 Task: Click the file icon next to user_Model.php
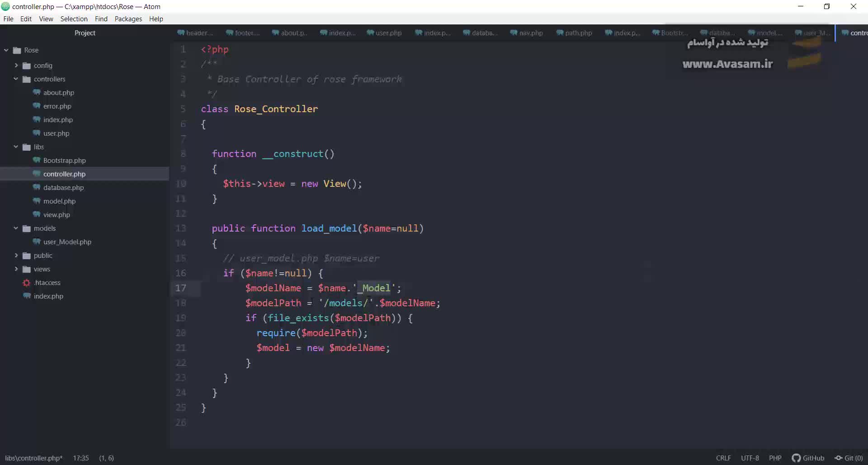[x=37, y=242]
